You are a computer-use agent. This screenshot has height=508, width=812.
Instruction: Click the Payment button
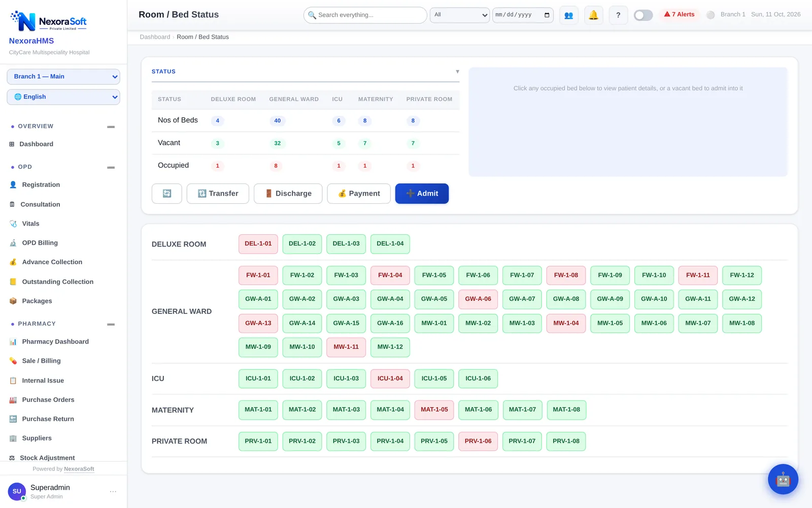359,194
